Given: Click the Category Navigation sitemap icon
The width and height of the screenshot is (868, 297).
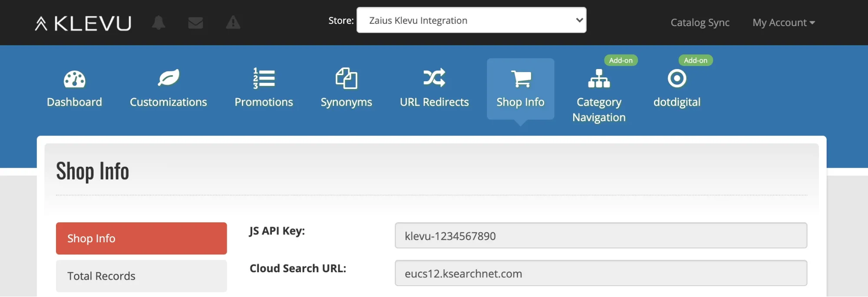Looking at the screenshot, I should click(599, 79).
